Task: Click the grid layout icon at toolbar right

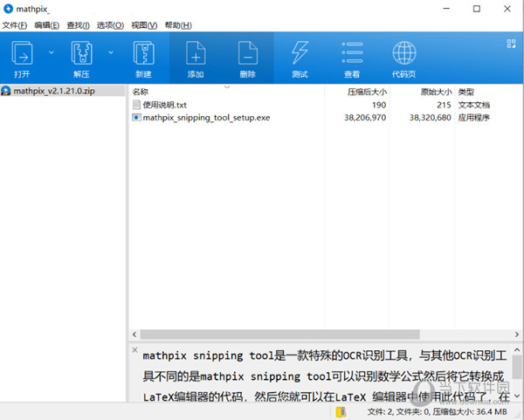Action: click(x=511, y=44)
